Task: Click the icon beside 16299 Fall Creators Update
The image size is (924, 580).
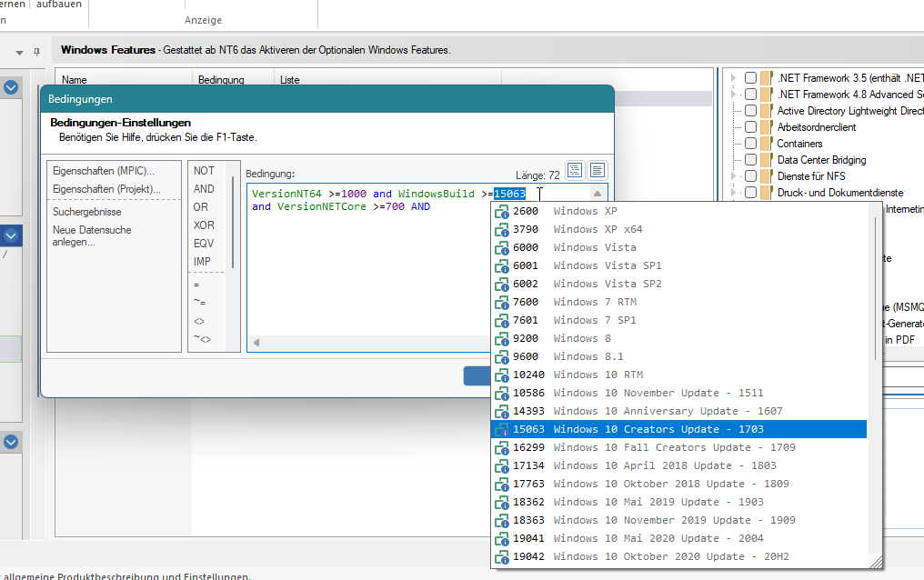Action: tap(501, 448)
